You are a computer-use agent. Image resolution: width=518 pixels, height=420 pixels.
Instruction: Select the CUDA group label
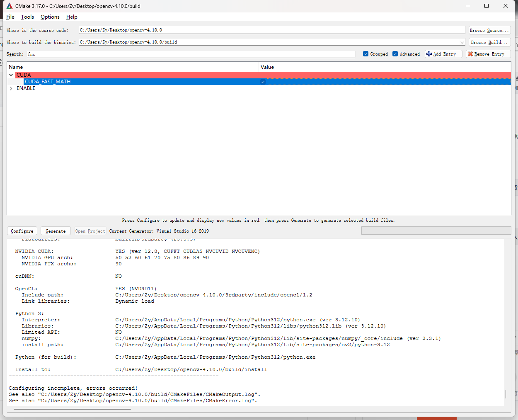[x=24, y=75]
